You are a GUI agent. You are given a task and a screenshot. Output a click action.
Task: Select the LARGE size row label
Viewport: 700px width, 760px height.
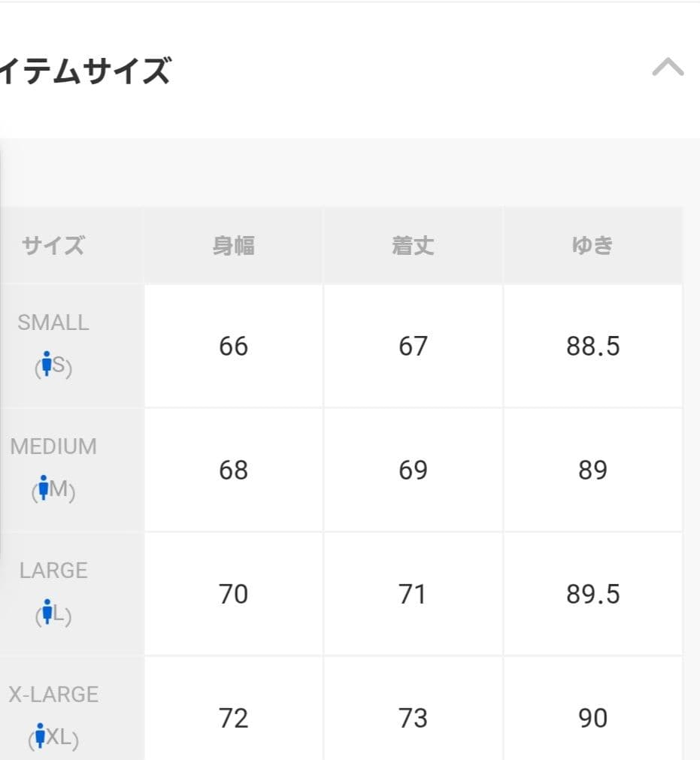point(53,571)
